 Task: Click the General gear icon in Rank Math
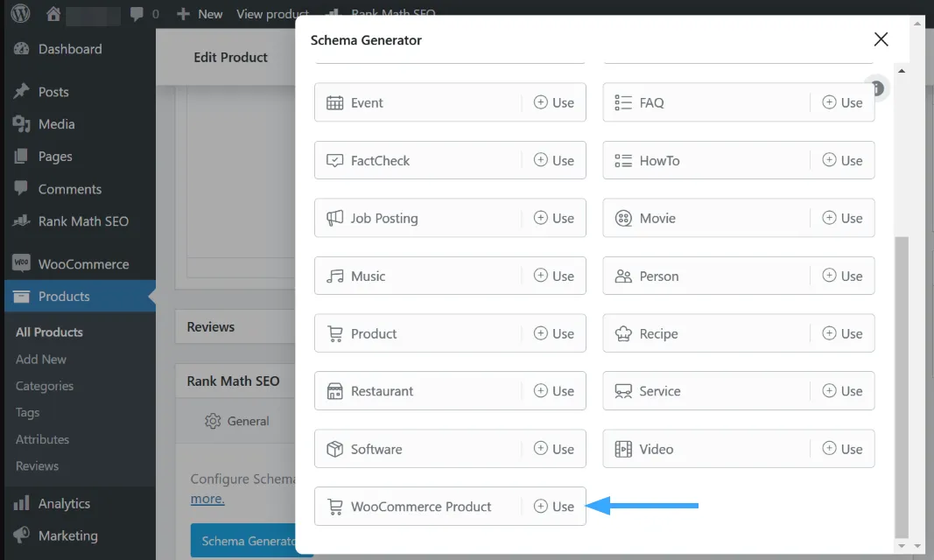[213, 421]
